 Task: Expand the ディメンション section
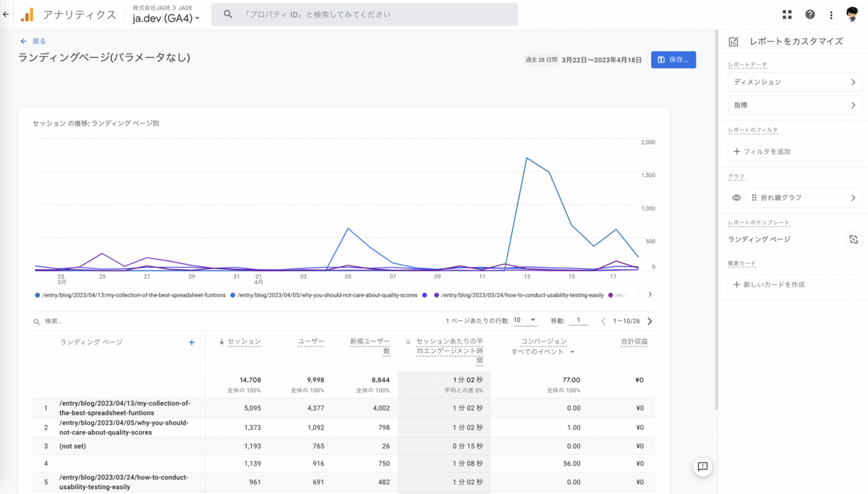click(x=795, y=82)
